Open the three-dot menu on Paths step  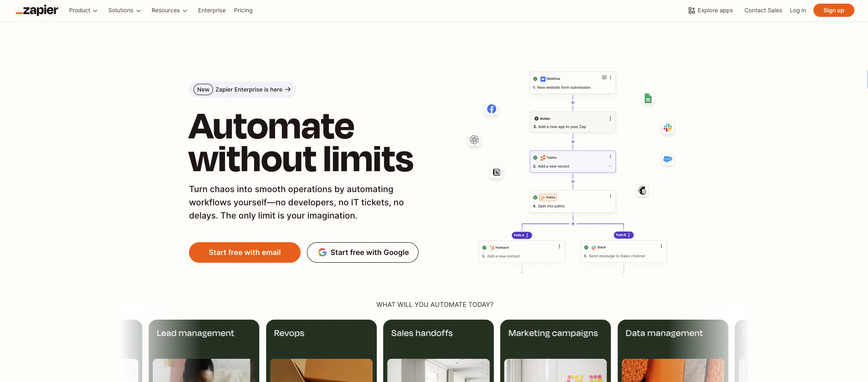tap(610, 197)
